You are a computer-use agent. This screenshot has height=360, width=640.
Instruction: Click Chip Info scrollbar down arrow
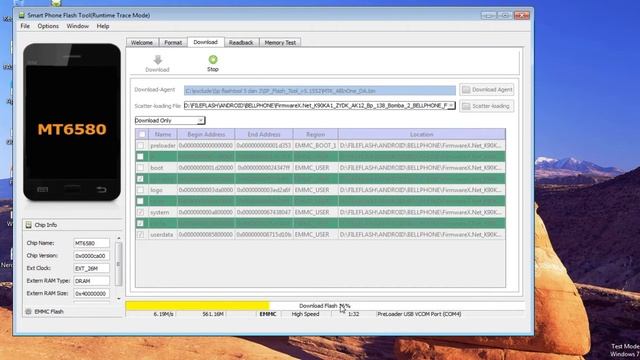[x=119, y=299]
